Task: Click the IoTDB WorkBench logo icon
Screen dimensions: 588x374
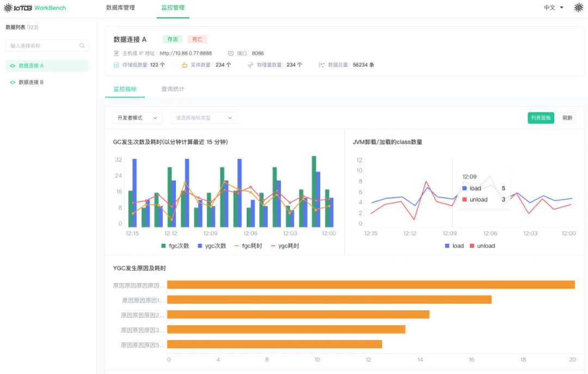Action: [8, 8]
